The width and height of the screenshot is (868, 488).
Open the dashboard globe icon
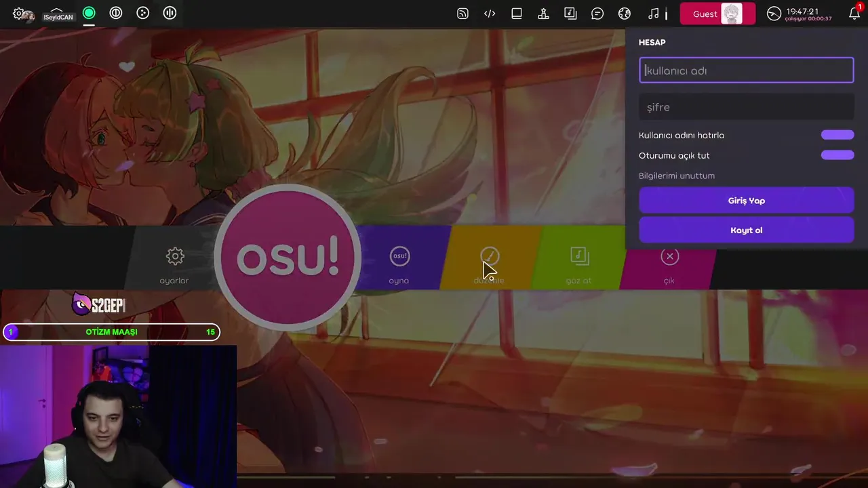tap(625, 14)
